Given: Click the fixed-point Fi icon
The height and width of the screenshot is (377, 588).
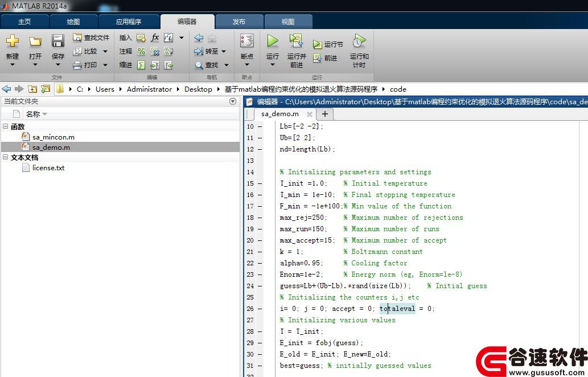Looking at the screenshot, I should tap(168, 38).
